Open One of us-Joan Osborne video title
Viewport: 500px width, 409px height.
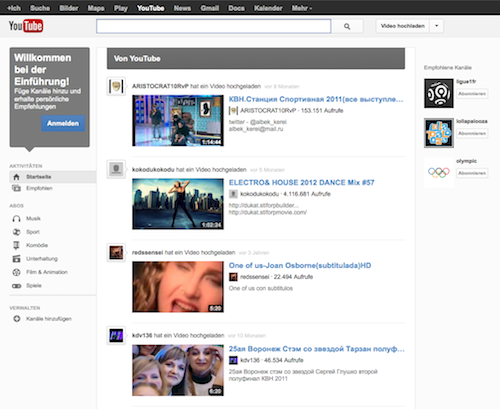[x=300, y=266]
